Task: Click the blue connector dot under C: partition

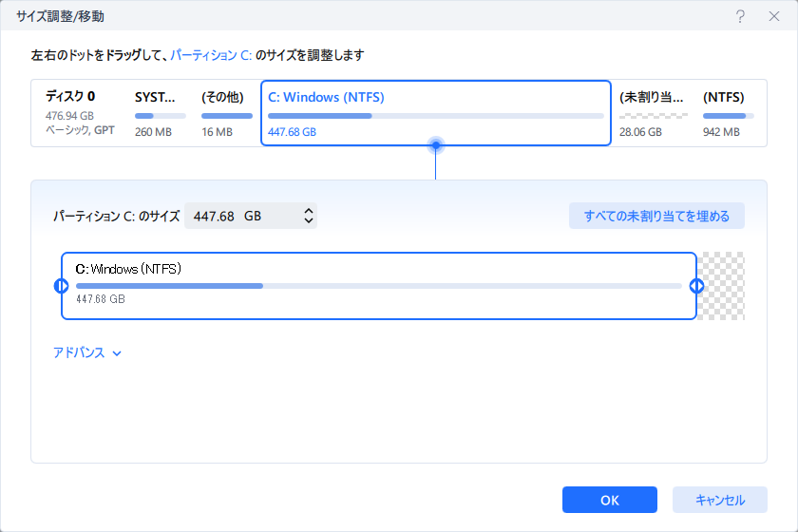Action: (436, 145)
